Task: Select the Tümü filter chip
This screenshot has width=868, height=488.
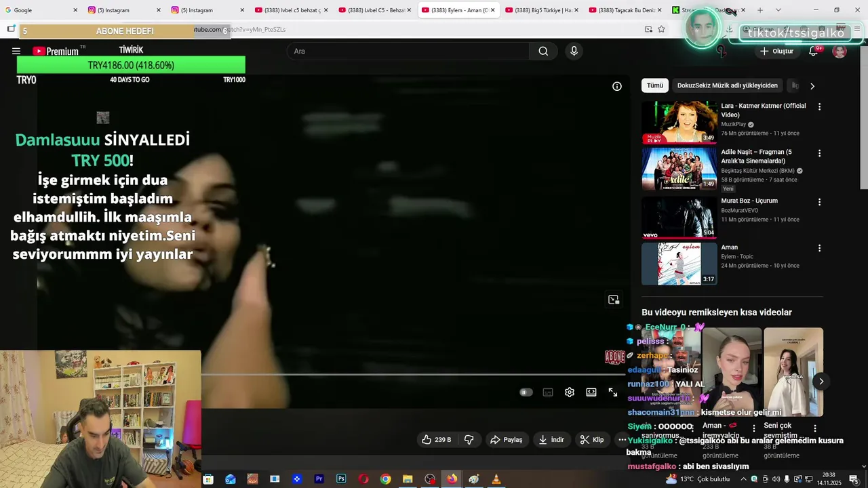Action: pos(655,85)
